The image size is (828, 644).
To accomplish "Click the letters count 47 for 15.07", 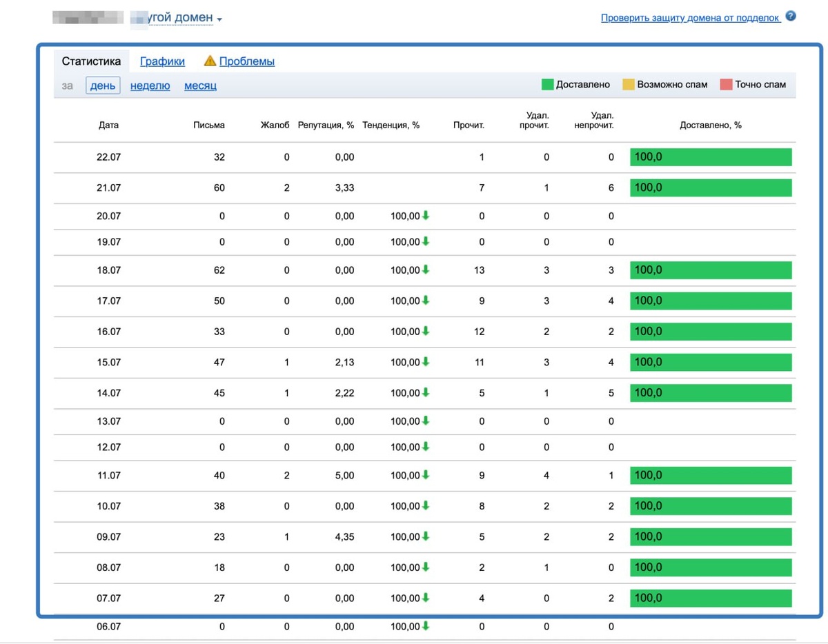I will point(219,362).
